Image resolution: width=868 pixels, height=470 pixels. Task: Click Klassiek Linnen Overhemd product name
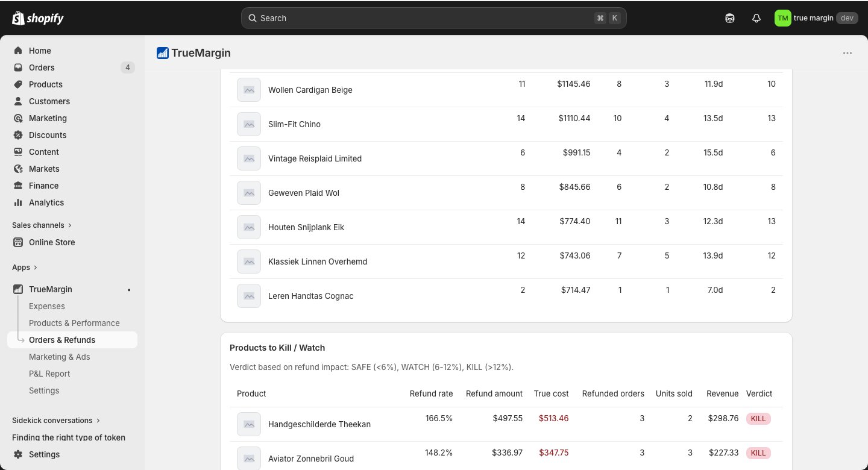coord(318,262)
